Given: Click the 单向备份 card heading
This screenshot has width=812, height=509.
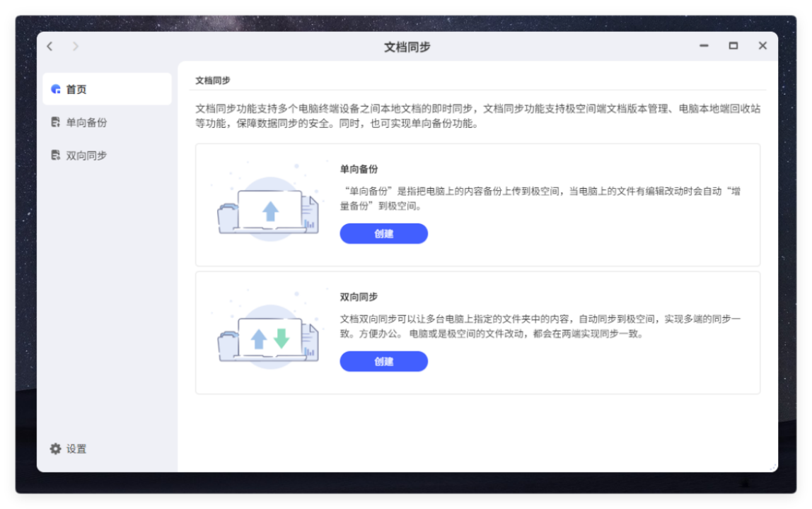Looking at the screenshot, I should (359, 170).
